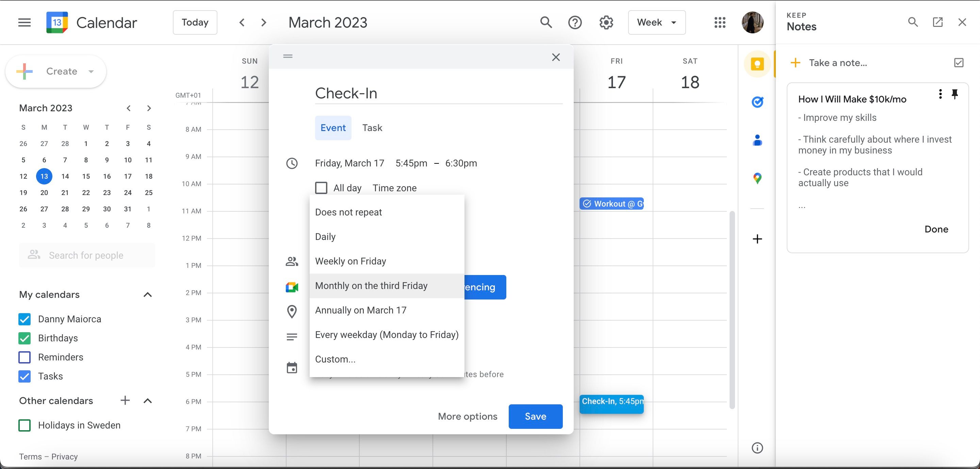Click the Search for people field
Screen dimensions: 980x469
(x=87, y=255)
